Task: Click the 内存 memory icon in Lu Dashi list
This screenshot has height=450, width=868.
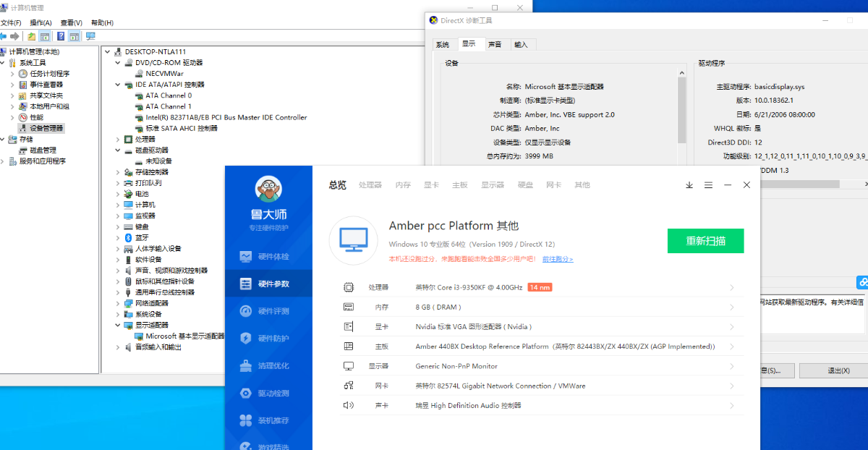Action: tap(349, 307)
